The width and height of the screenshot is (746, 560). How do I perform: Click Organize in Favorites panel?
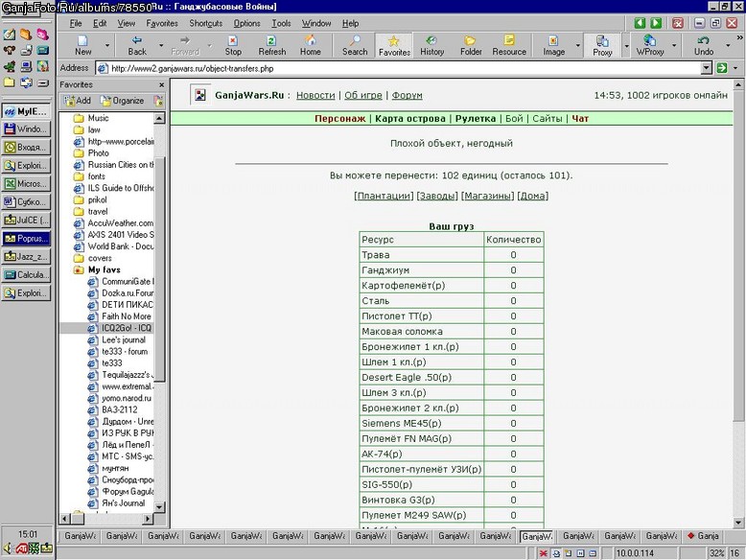tap(123, 101)
